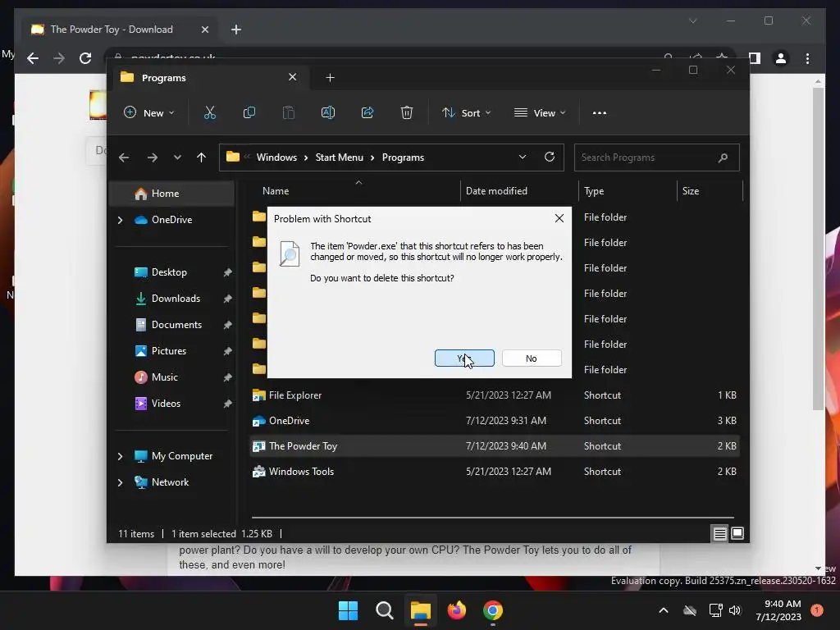The height and width of the screenshot is (630, 840).
Task: Click Chrome page vertical scrollbar
Action: [x=818, y=249]
